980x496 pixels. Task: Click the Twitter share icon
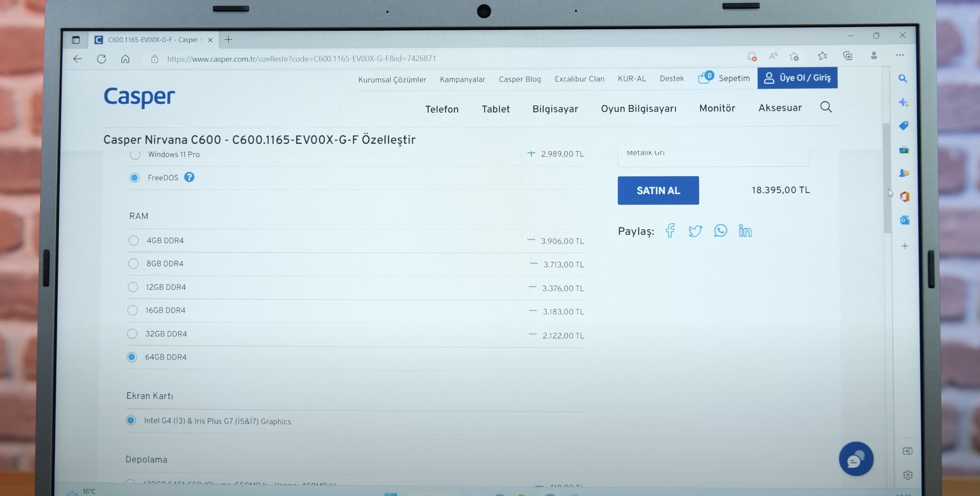[695, 230]
